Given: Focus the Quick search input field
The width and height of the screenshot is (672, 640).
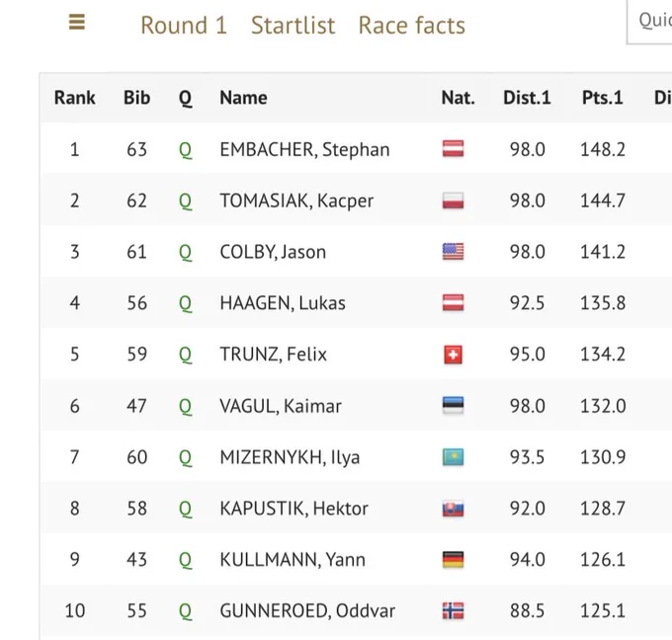Looking at the screenshot, I should coord(649,22).
